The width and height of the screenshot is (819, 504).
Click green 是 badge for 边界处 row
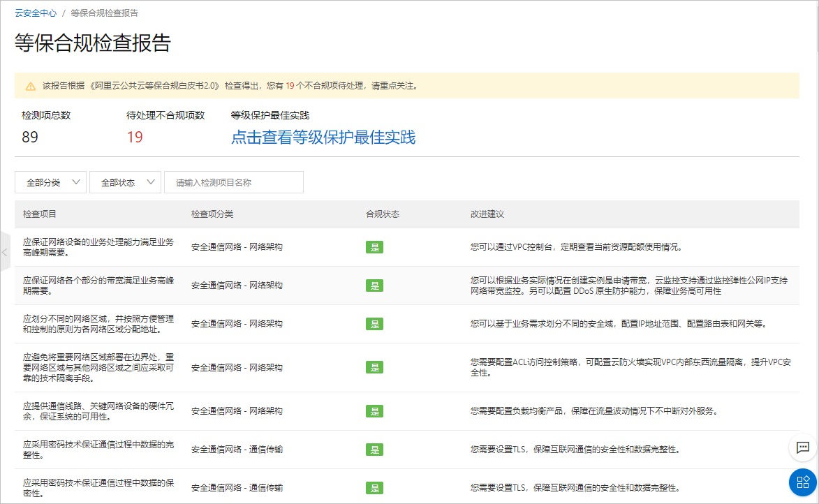pos(374,368)
